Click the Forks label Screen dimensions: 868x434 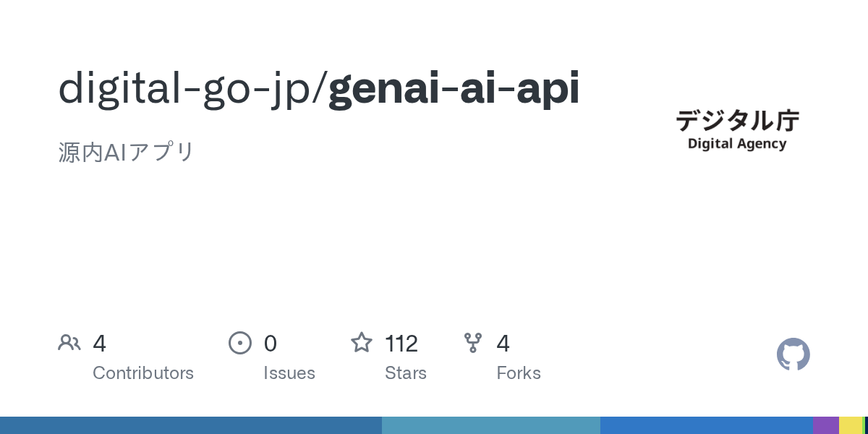pyautogui.click(x=519, y=373)
